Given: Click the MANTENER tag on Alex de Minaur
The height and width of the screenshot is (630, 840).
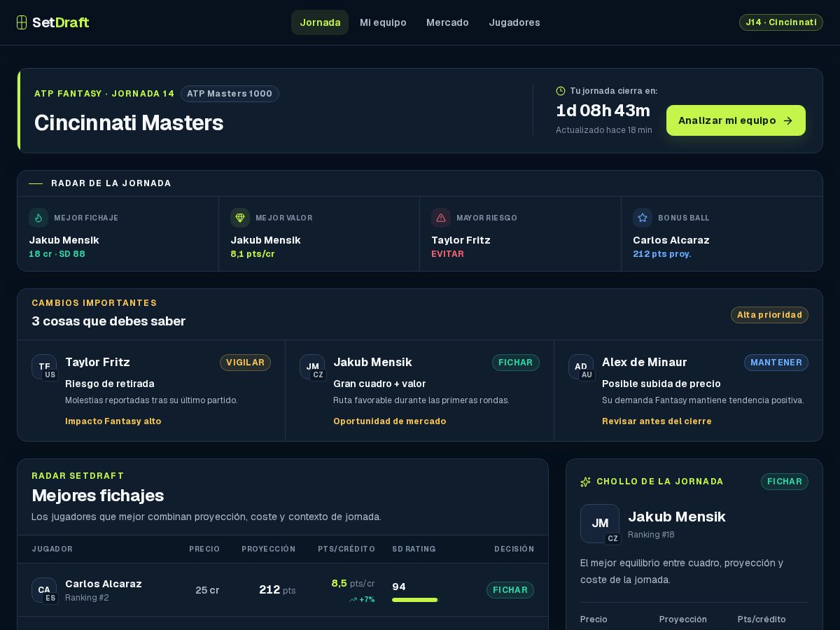Looking at the screenshot, I should pos(776,363).
